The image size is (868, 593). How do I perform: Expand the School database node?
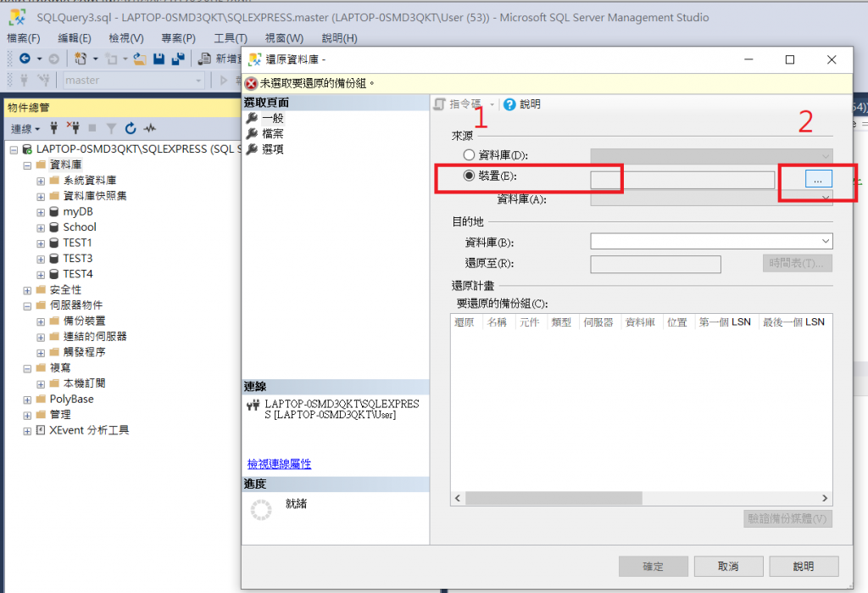(x=41, y=227)
